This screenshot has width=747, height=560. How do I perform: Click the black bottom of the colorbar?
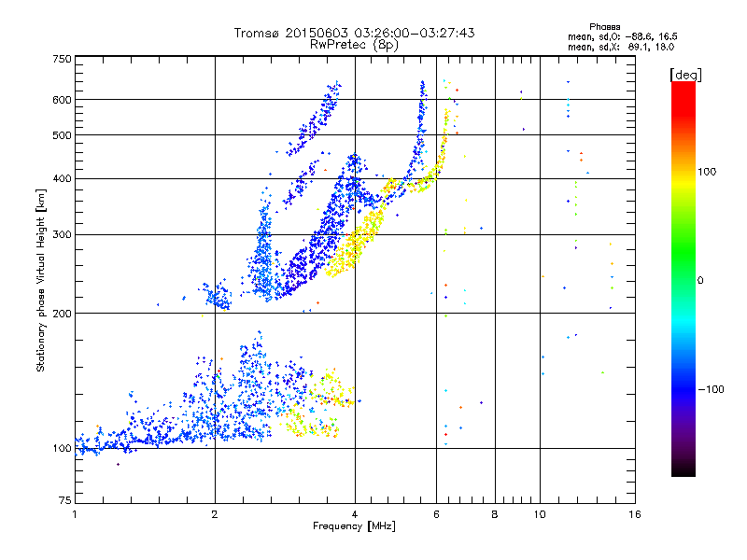[684, 469]
